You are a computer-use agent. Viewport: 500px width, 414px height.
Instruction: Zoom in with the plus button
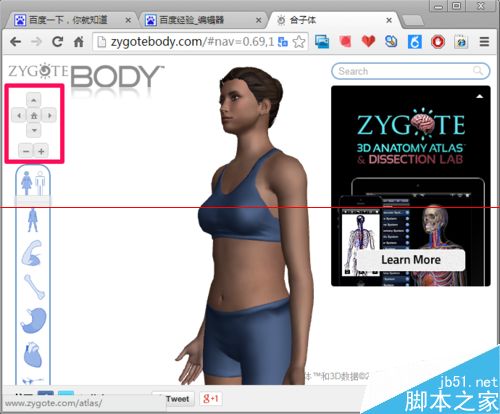tap(41, 151)
